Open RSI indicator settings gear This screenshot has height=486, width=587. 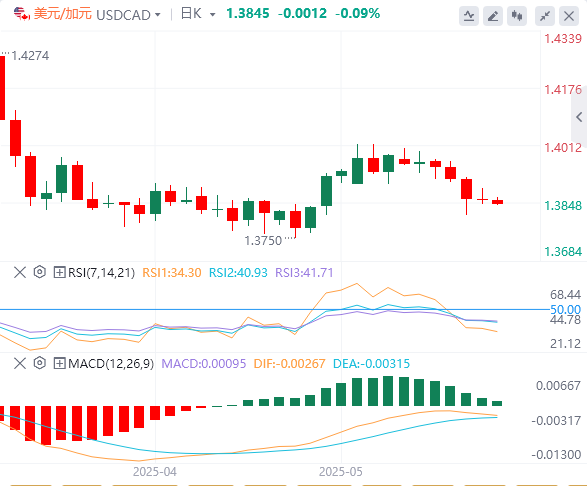point(39,272)
